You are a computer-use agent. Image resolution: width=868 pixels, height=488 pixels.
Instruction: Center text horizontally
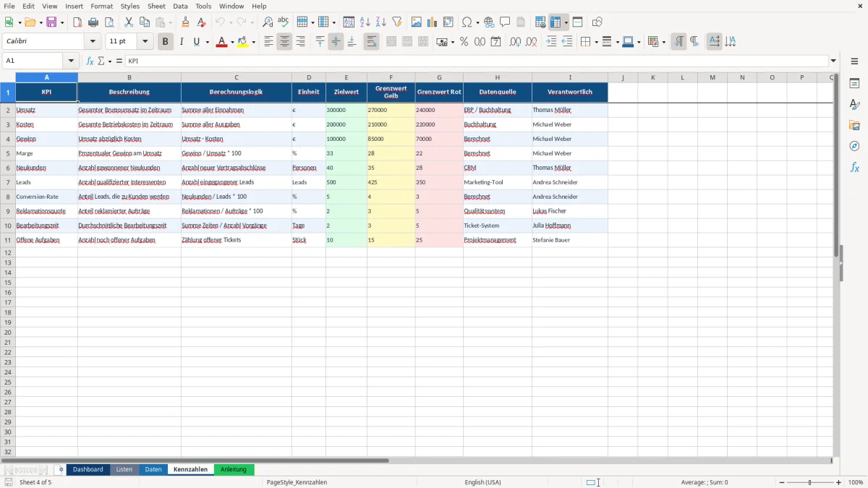point(284,42)
